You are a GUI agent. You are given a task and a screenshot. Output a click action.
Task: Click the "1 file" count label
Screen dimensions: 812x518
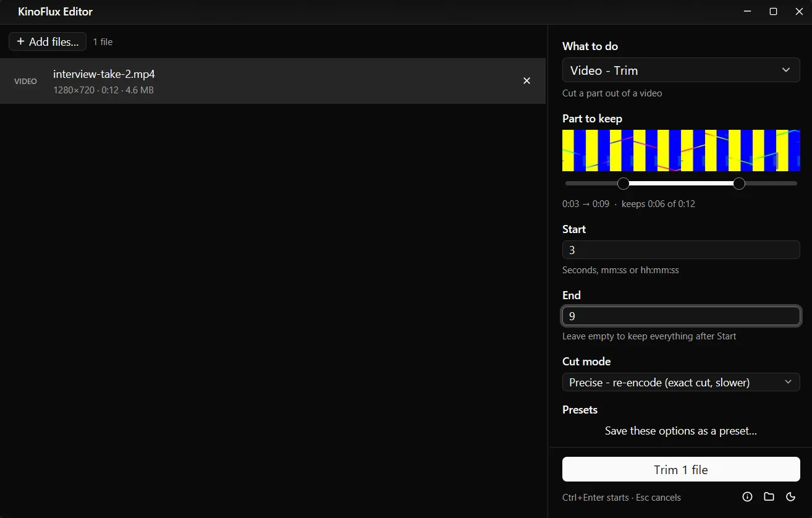click(103, 42)
